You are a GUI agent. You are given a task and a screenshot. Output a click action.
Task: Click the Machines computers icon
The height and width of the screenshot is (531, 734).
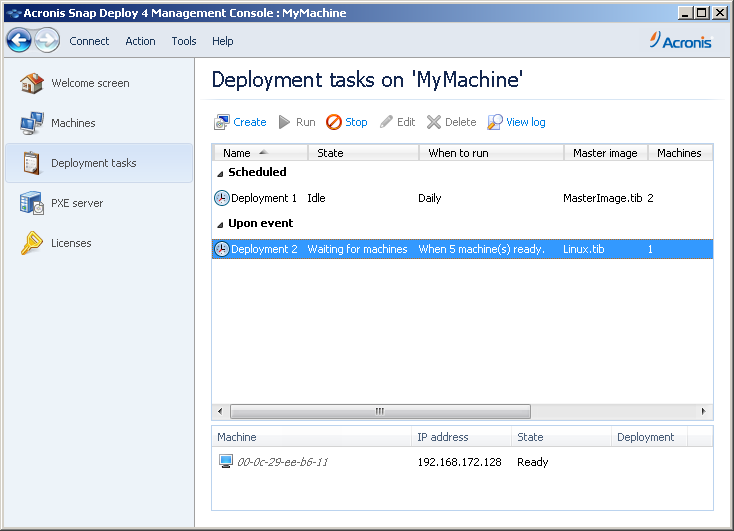[x=32, y=123]
